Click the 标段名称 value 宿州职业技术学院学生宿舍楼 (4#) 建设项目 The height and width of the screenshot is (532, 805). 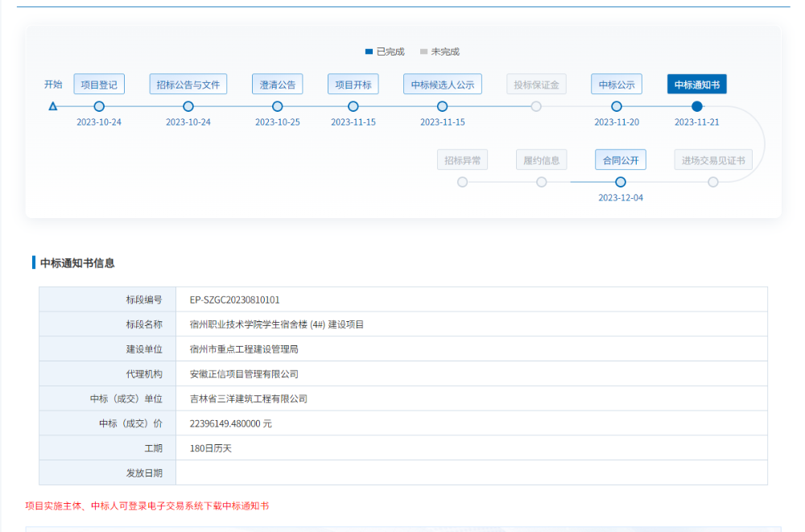(277, 324)
